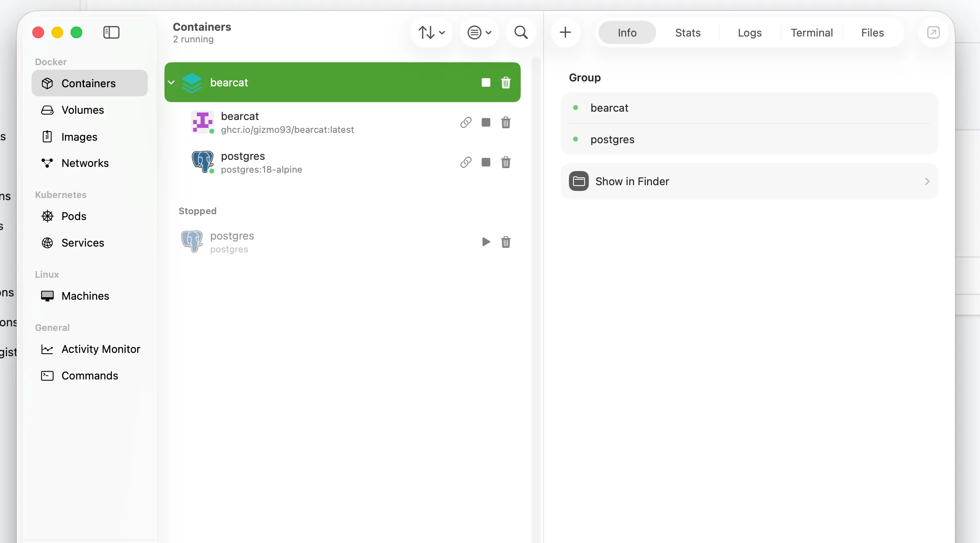This screenshot has width=980, height=543.
Task: Click the ghcr.io/gizmo93/bearcat:latest image text
Action: coord(287,130)
